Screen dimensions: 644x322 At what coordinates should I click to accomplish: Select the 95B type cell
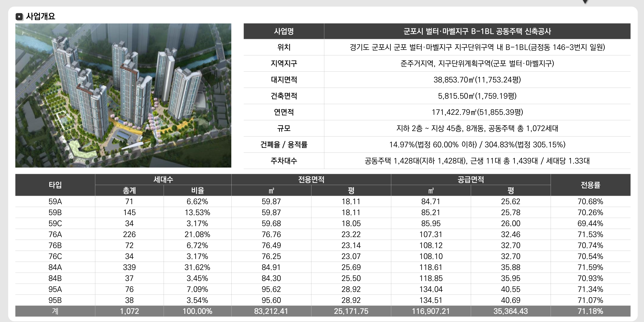[55, 300]
